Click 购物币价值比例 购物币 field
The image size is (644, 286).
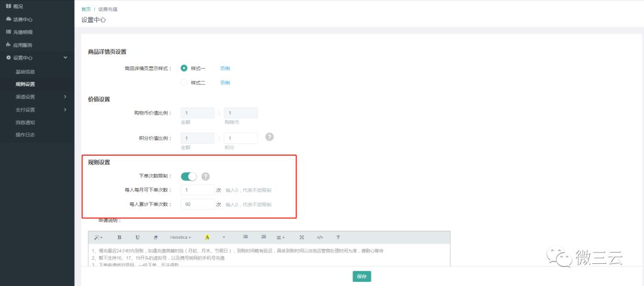pos(241,113)
